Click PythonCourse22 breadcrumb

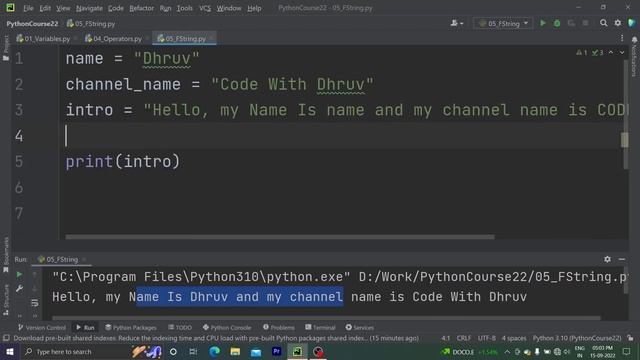[32, 24]
